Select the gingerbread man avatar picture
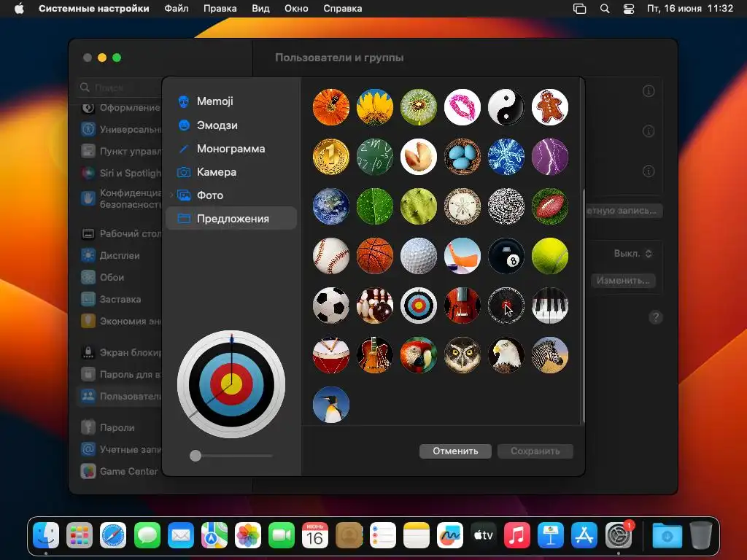This screenshot has height=560, width=747. [550, 107]
